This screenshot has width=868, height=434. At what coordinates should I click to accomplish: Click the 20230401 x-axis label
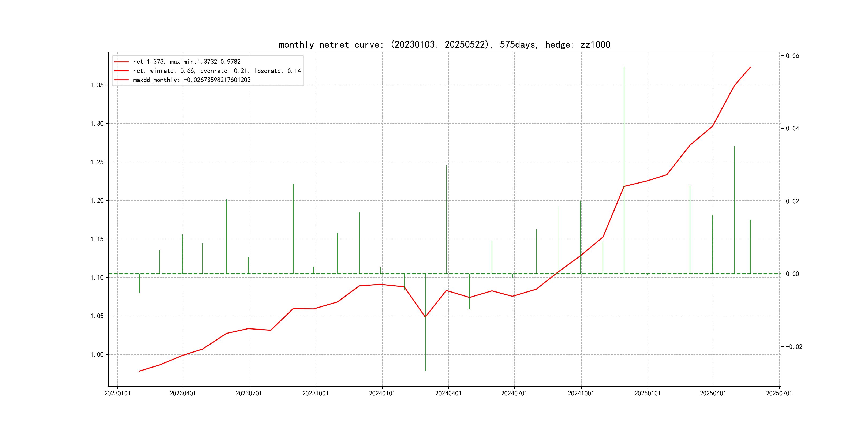(183, 393)
